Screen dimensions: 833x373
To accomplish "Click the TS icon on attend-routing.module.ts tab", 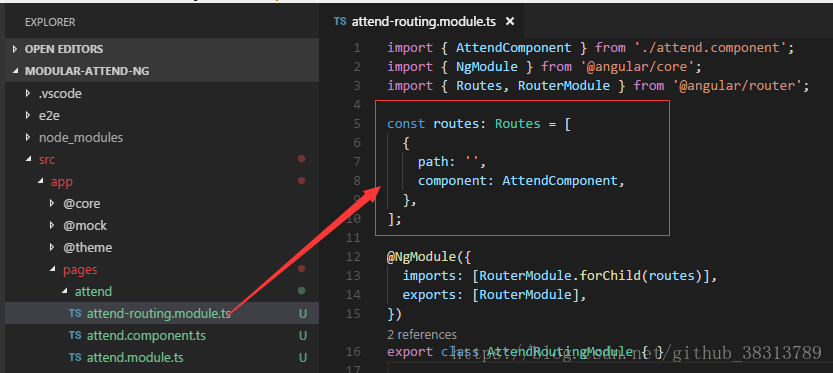I will (339, 21).
